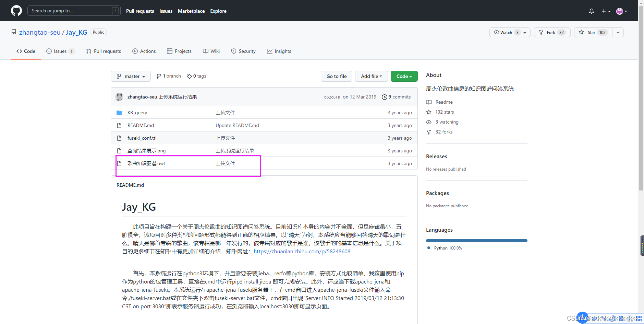Expand the master branch dropdown
The width and height of the screenshot is (644, 324).
coord(131,76)
